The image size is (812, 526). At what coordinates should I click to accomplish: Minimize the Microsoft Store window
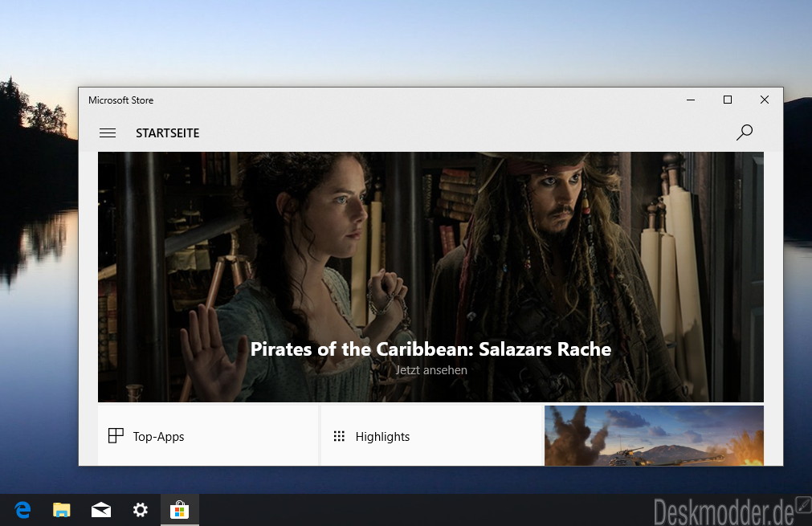[691, 100]
